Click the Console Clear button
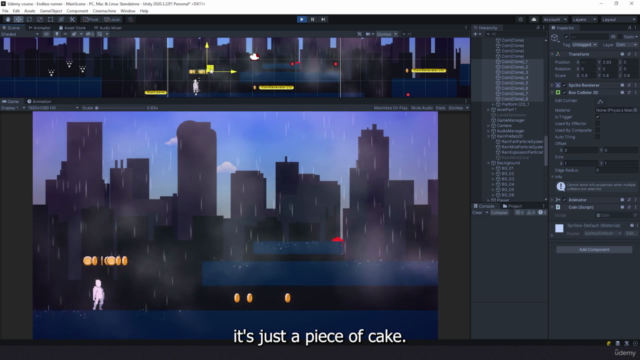 click(477, 213)
